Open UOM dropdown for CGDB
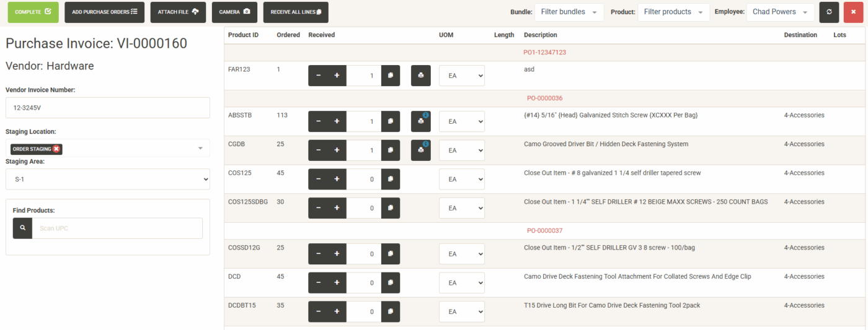This screenshot has width=868, height=330. [x=462, y=150]
